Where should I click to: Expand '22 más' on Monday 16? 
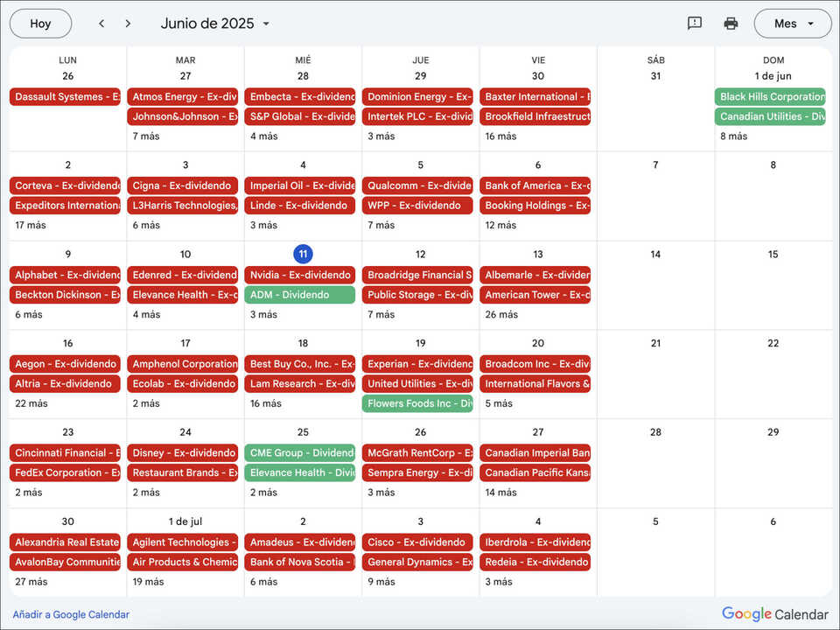point(31,403)
